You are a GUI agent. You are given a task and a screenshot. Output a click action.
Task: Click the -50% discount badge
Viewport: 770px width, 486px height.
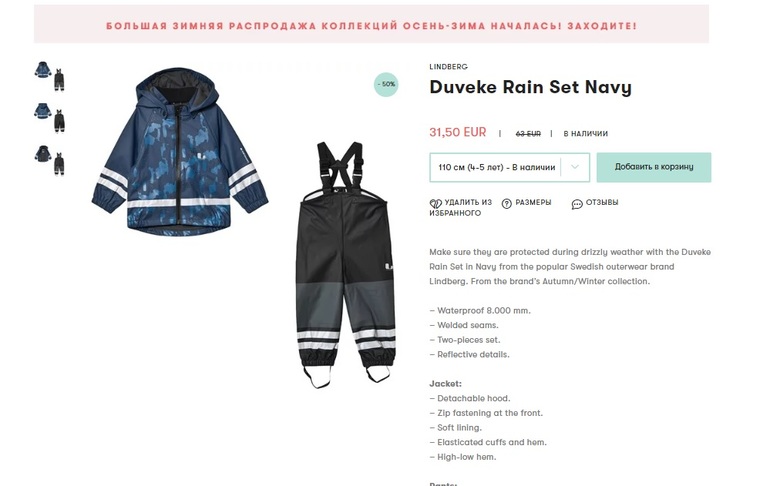(x=386, y=84)
